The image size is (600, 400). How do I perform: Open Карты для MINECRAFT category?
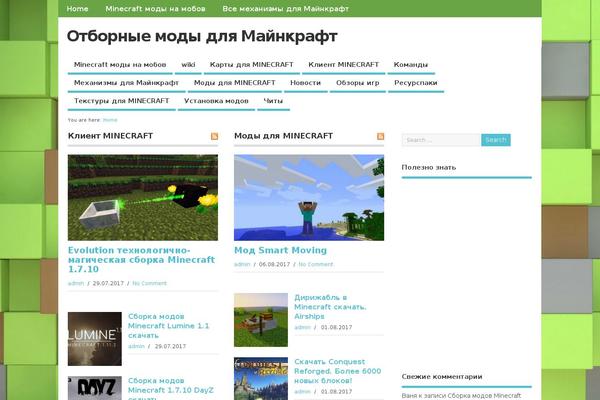click(251, 65)
